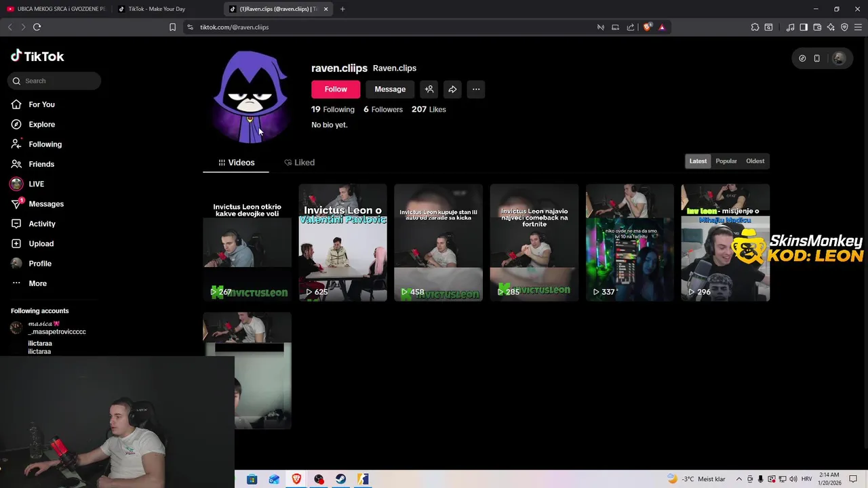Open the video in the second row

point(248,370)
